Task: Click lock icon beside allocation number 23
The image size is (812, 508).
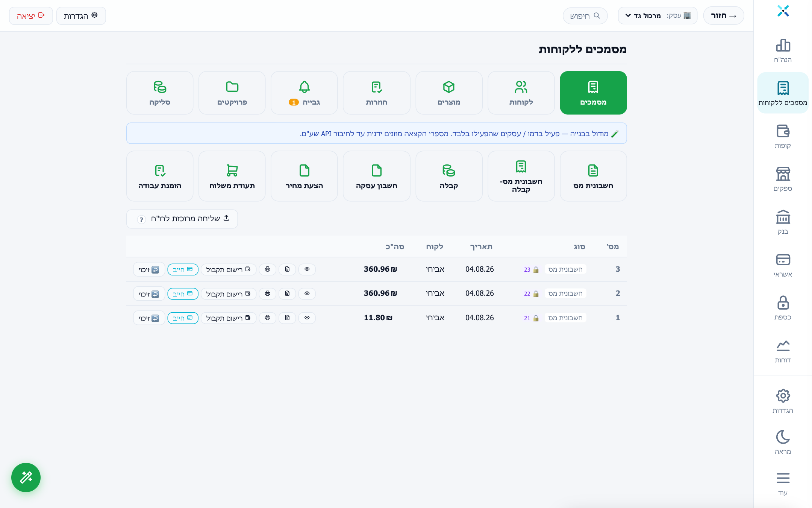Action: point(536,269)
